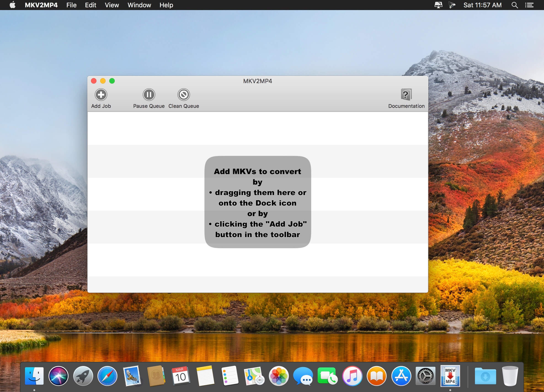This screenshot has width=544, height=392.
Task: Click the Add Job toolbar icon
Action: (101, 95)
